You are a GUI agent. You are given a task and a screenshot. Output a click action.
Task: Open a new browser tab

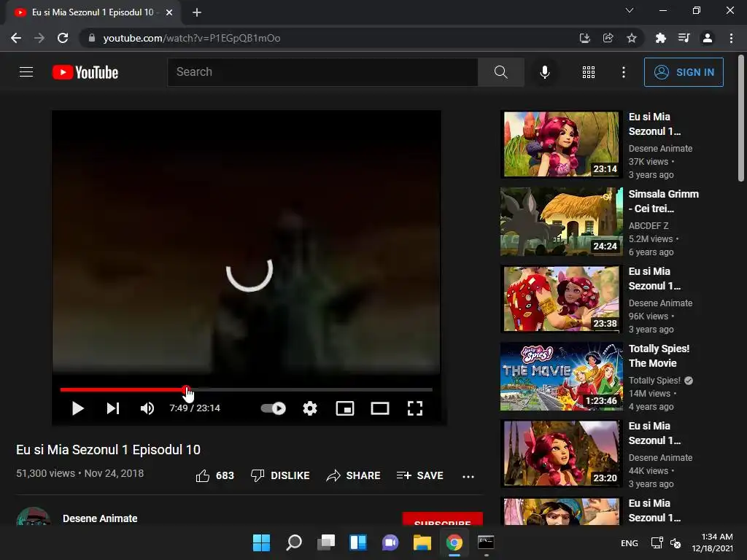(x=197, y=12)
